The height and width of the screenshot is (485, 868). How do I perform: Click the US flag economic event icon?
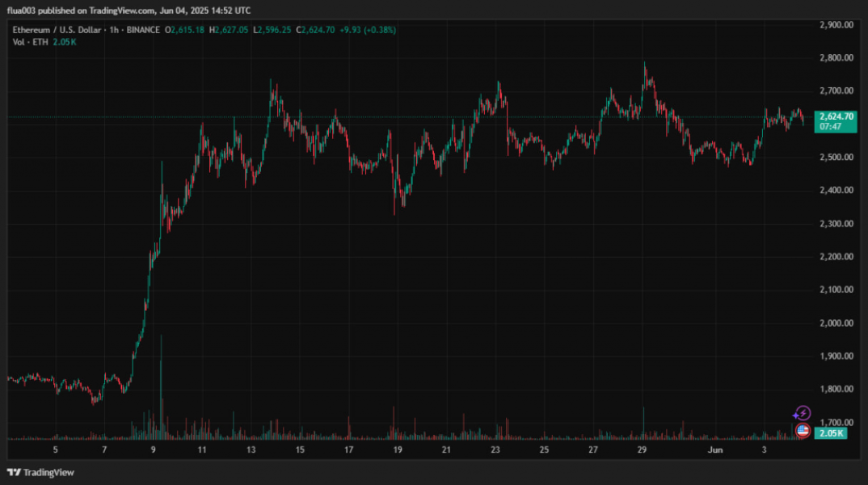point(803,431)
